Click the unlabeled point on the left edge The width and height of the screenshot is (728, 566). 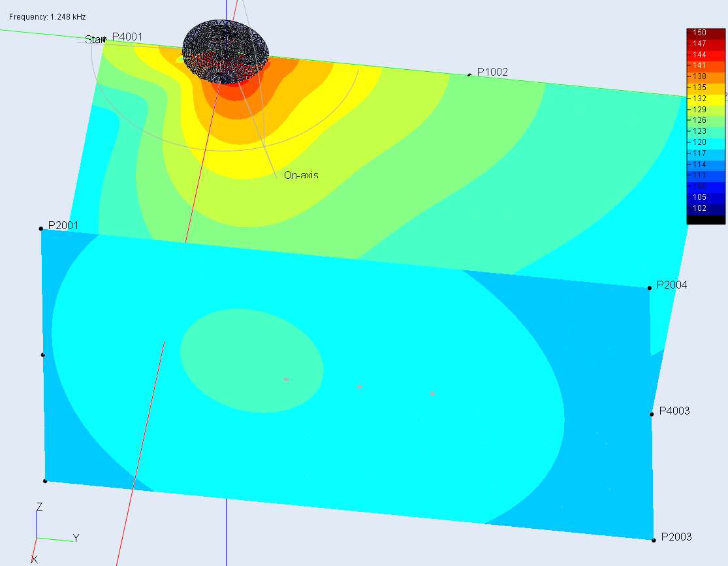point(43,354)
